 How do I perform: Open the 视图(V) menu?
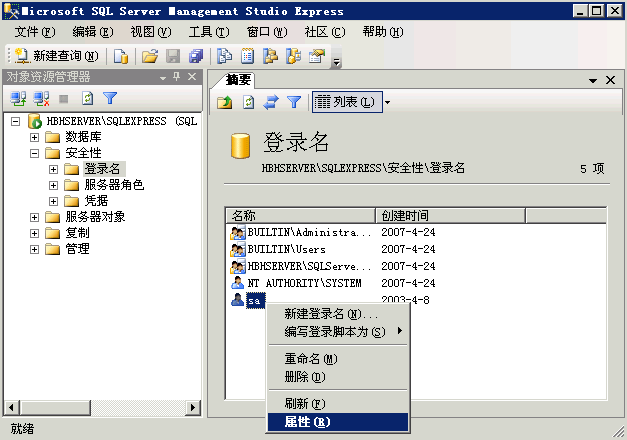coord(151,32)
